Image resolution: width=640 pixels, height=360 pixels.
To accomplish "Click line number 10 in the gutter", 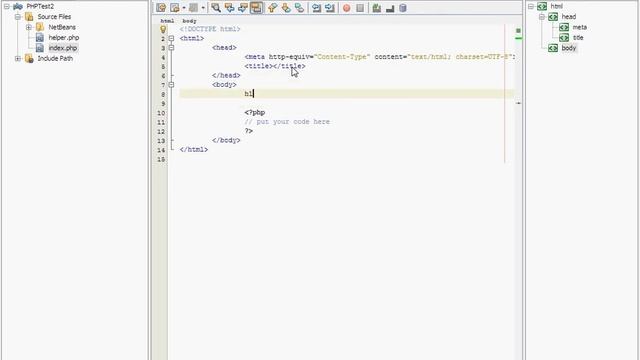I will 161,113.
